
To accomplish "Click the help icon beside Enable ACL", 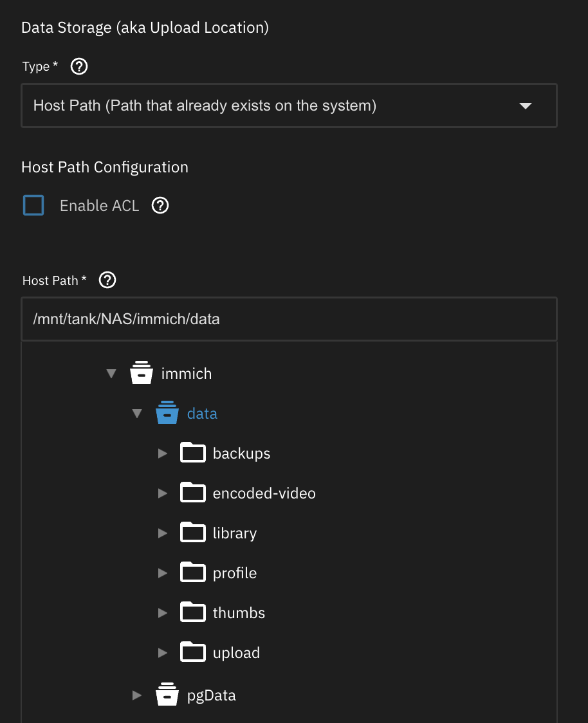I will click(160, 205).
